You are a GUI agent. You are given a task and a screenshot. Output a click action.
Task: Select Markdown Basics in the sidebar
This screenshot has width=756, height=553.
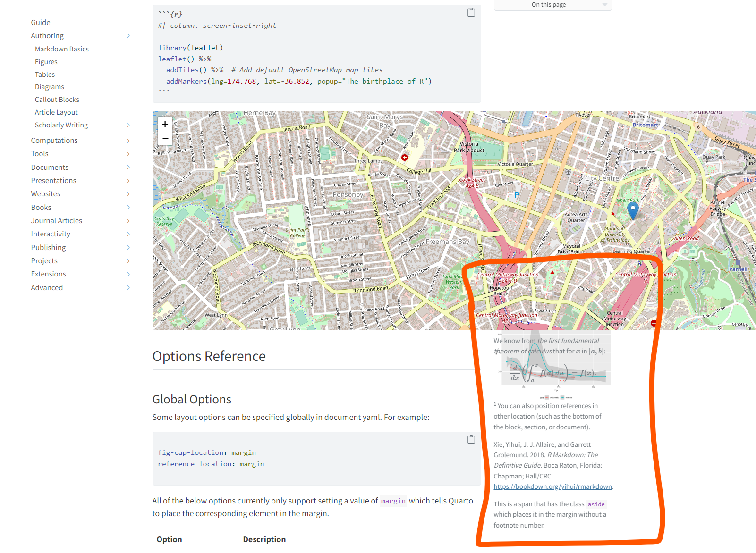click(61, 49)
